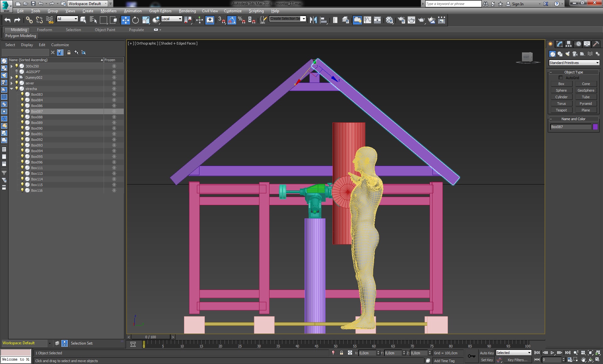Open the key mode Selected dropdown
This screenshot has width=603, height=364.
(x=513, y=353)
